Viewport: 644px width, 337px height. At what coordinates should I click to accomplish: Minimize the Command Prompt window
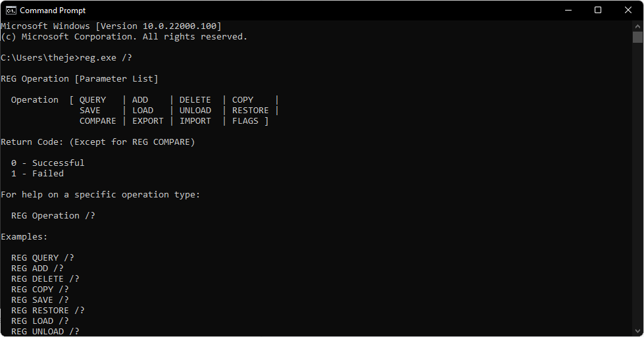point(568,11)
